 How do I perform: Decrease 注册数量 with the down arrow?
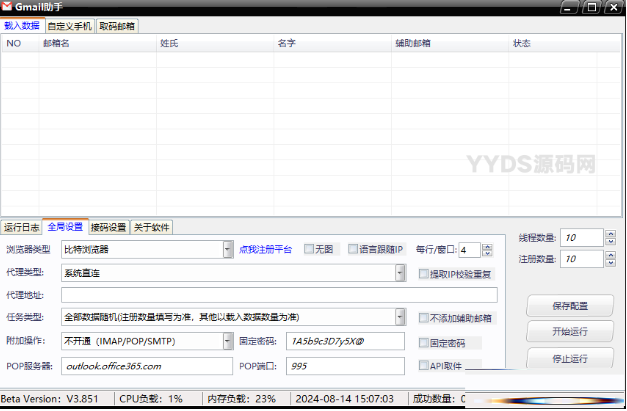(x=610, y=262)
